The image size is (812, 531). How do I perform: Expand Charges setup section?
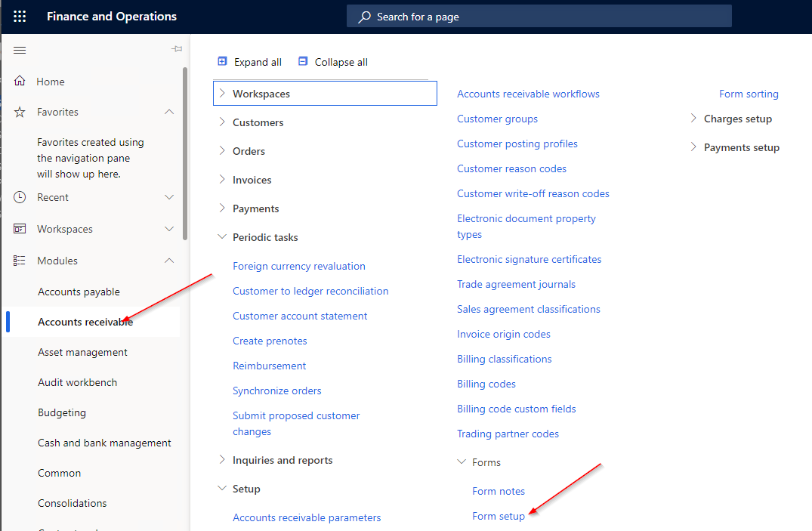click(x=693, y=119)
